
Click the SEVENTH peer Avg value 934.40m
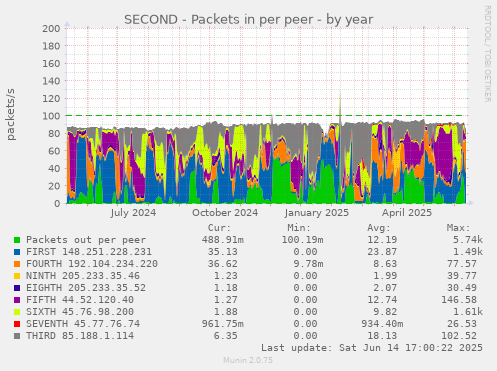382,324
